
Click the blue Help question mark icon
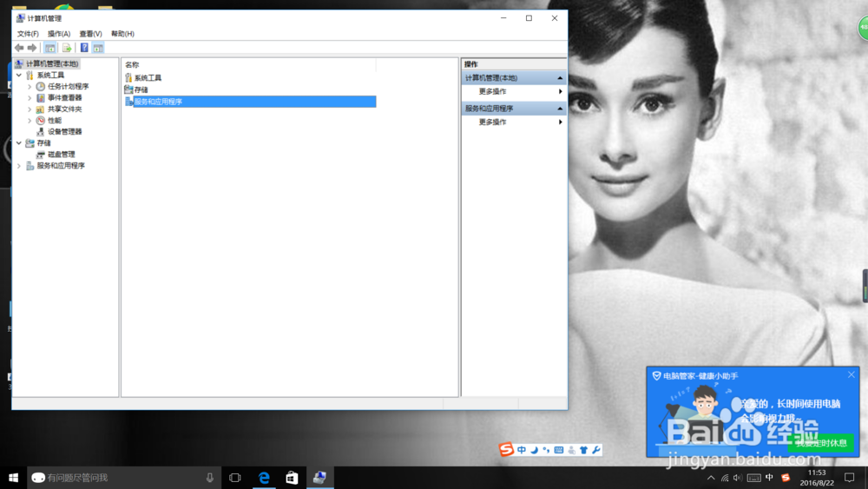[x=84, y=48]
